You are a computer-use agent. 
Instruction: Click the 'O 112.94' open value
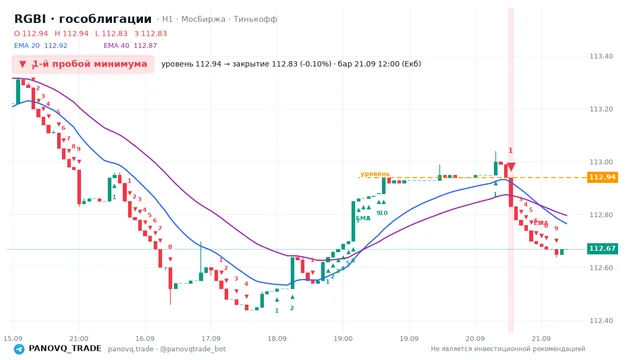(31, 33)
